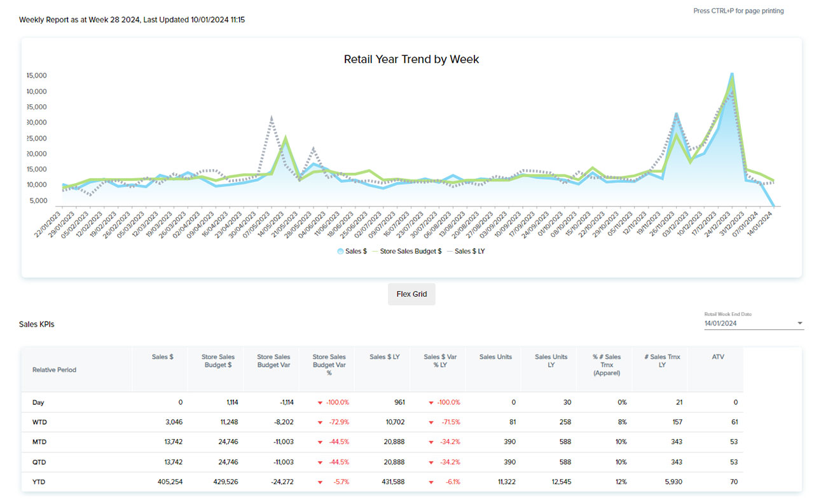Toggle Store Sales Budget $ series in legend
The width and height of the screenshot is (821, 504).
pos(410,252)
